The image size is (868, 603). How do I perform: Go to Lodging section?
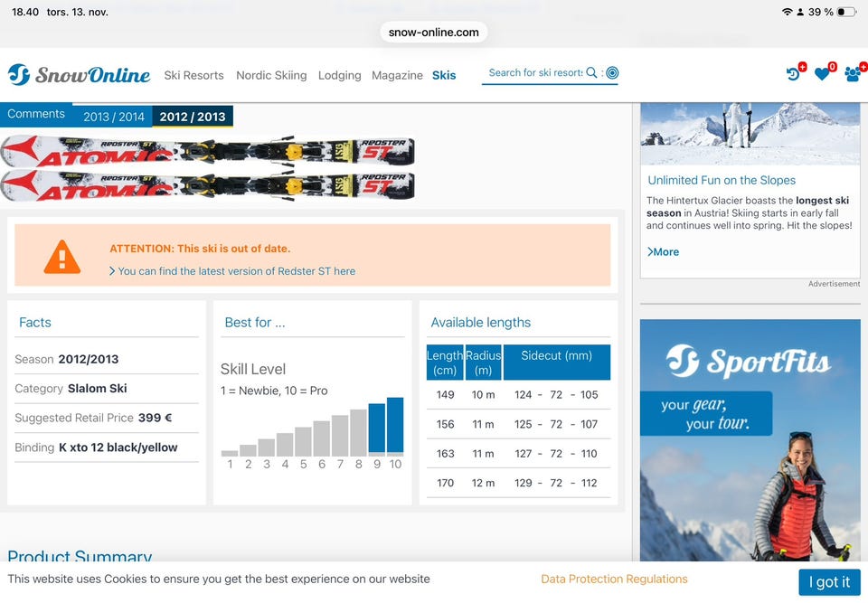point(339,75)
